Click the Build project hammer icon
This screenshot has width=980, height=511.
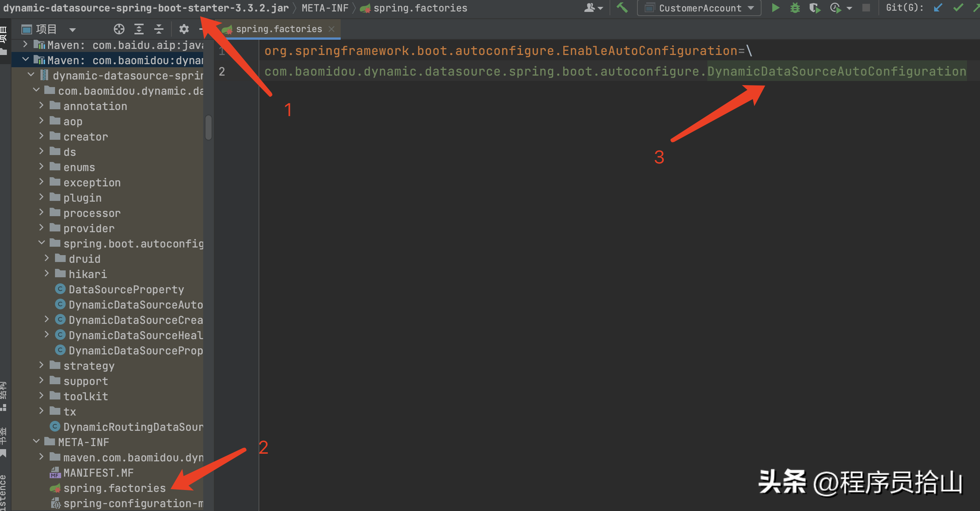pyautogui.click(x=622, y=8)
